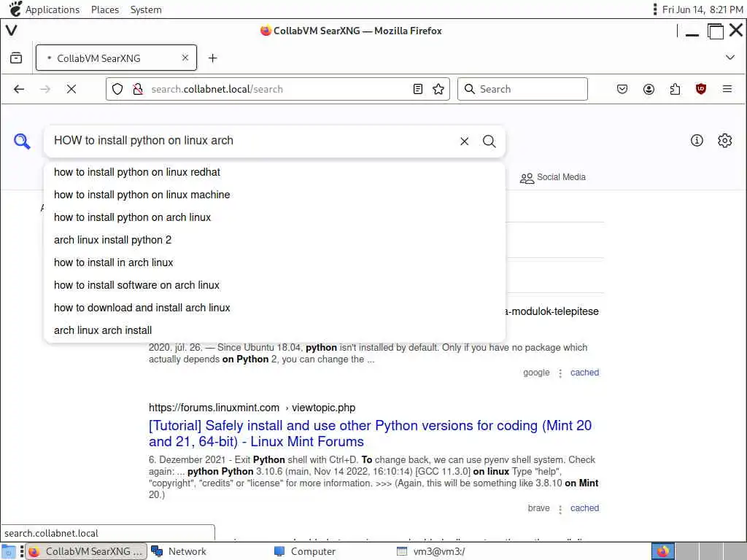The image size is (747, 560).
Task: Open the Linux Mint Forums tutorial result title
Action: (370, 433)
